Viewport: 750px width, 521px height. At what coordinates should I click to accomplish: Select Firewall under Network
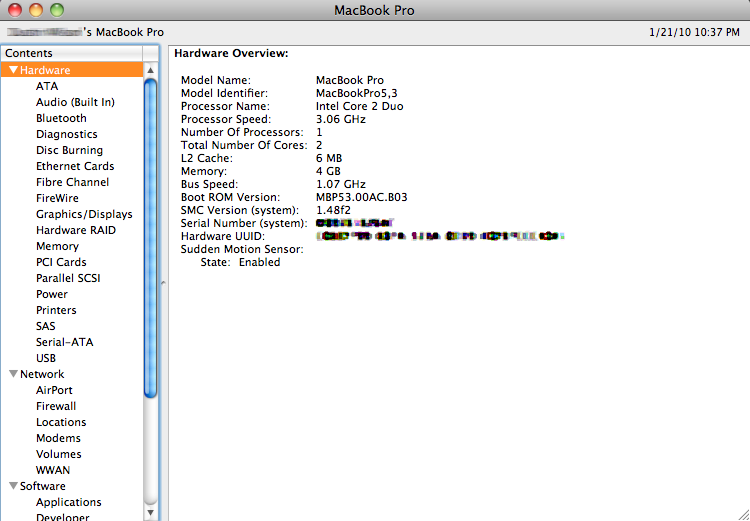56,406
